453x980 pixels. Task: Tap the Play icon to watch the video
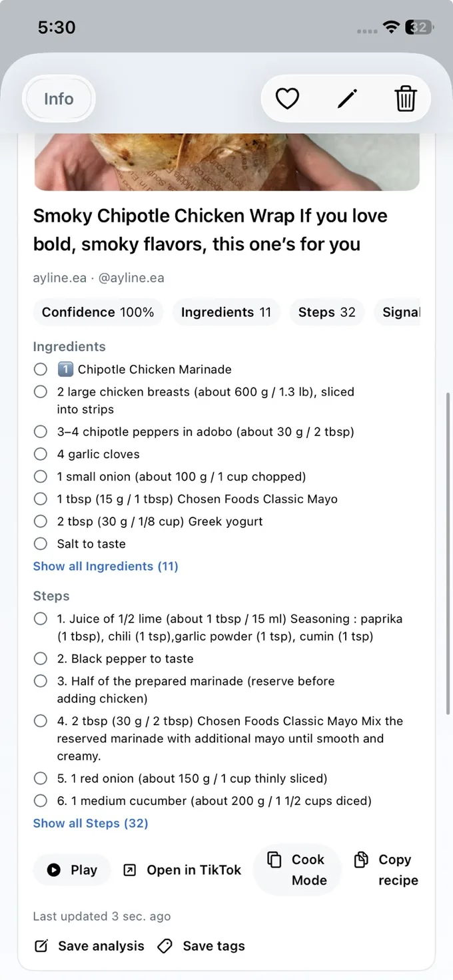(71, 869)
